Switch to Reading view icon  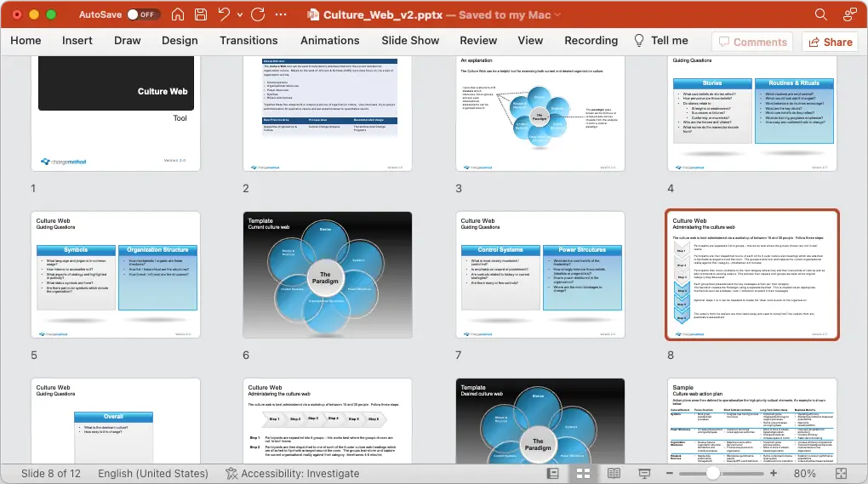(614, 474)
